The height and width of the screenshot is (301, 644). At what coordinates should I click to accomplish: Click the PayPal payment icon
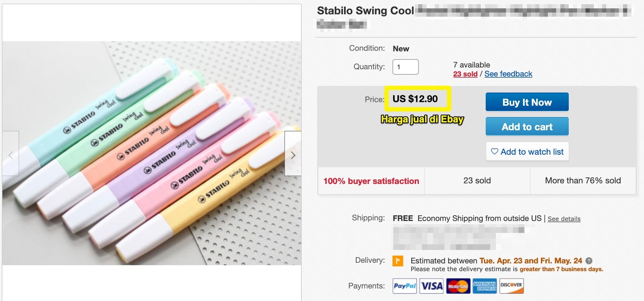click(405, 286)
